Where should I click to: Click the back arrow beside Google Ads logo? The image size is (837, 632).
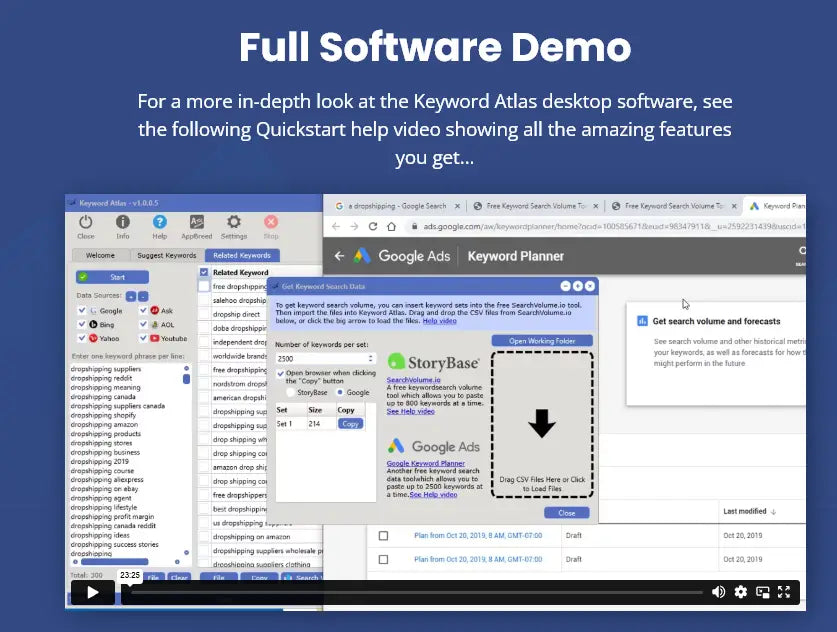[339, 256]
